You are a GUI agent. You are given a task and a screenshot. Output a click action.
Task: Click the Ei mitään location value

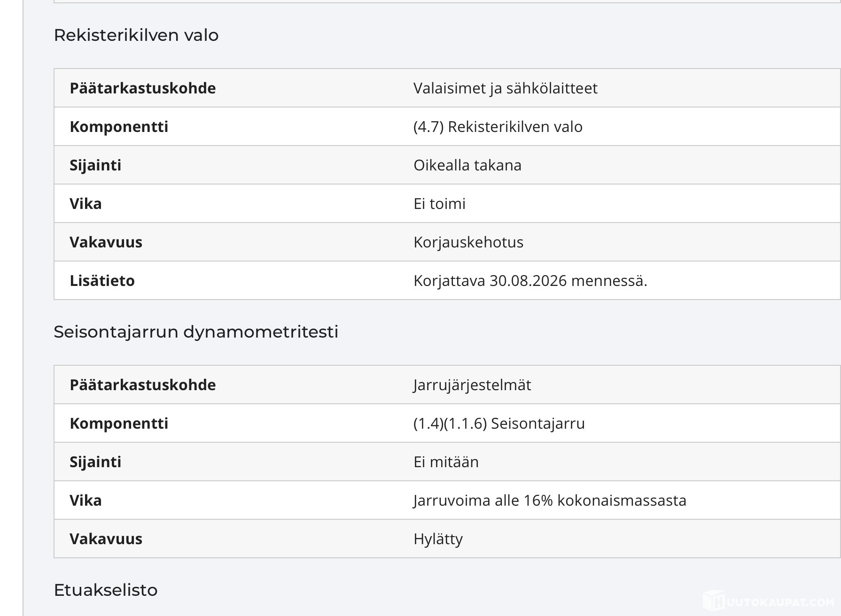(x=446, y=462)
